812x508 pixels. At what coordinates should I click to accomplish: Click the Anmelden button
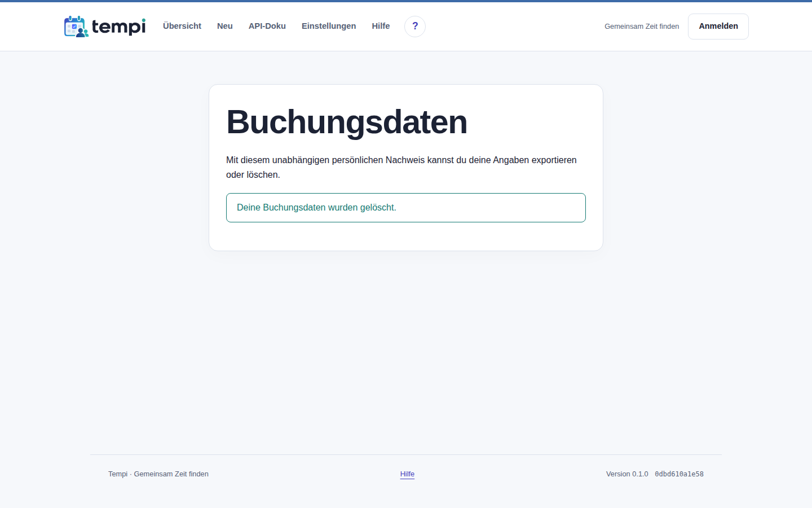[x=718, y=27]
